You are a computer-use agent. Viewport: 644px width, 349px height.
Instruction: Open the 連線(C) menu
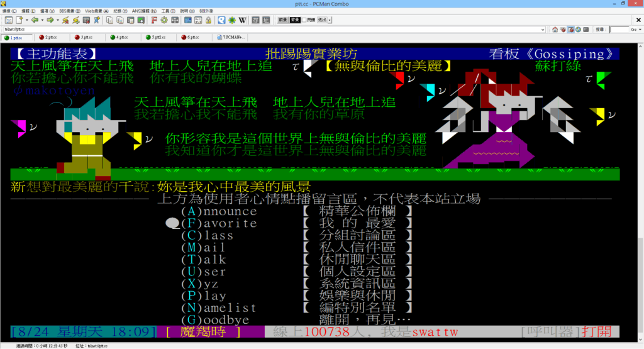9,11
